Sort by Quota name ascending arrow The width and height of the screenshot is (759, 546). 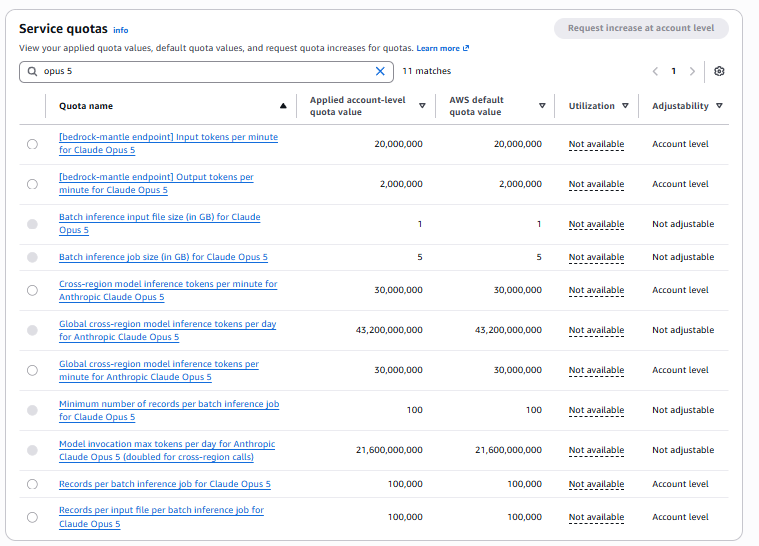click(x=283, y=106)
